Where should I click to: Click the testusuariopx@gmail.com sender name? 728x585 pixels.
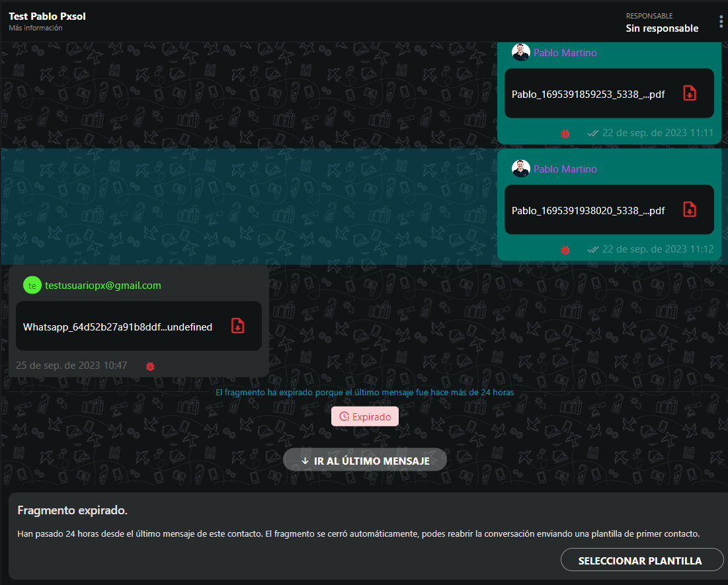click(103, 286)
